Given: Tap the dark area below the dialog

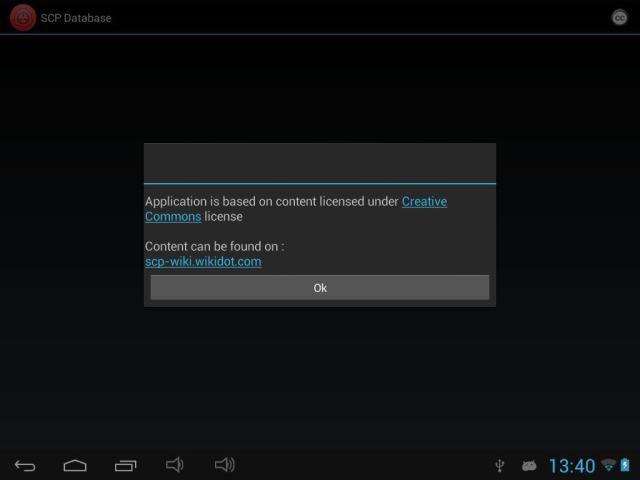Looking at the screenshot, I should pyautogui.click(x=320, y=380).
